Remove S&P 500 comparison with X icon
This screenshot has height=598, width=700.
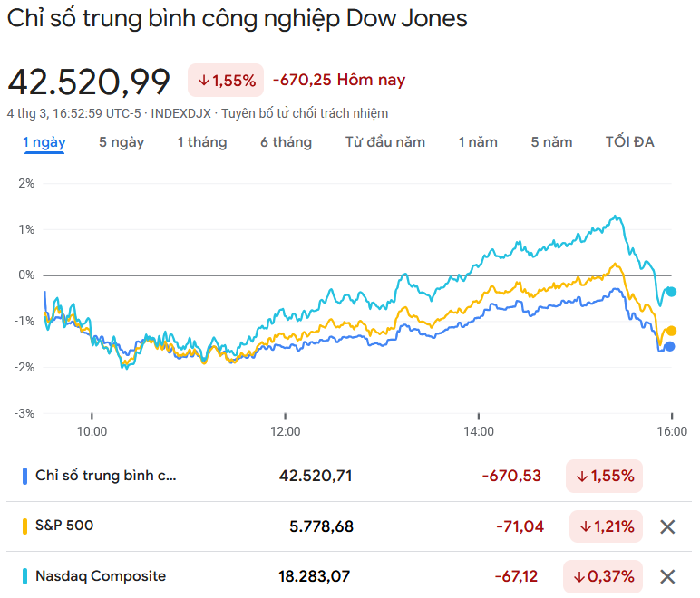[x=668, y=526]
